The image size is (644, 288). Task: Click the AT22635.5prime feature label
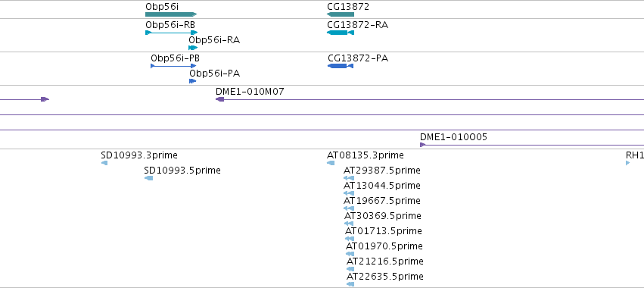coord(385,276)
